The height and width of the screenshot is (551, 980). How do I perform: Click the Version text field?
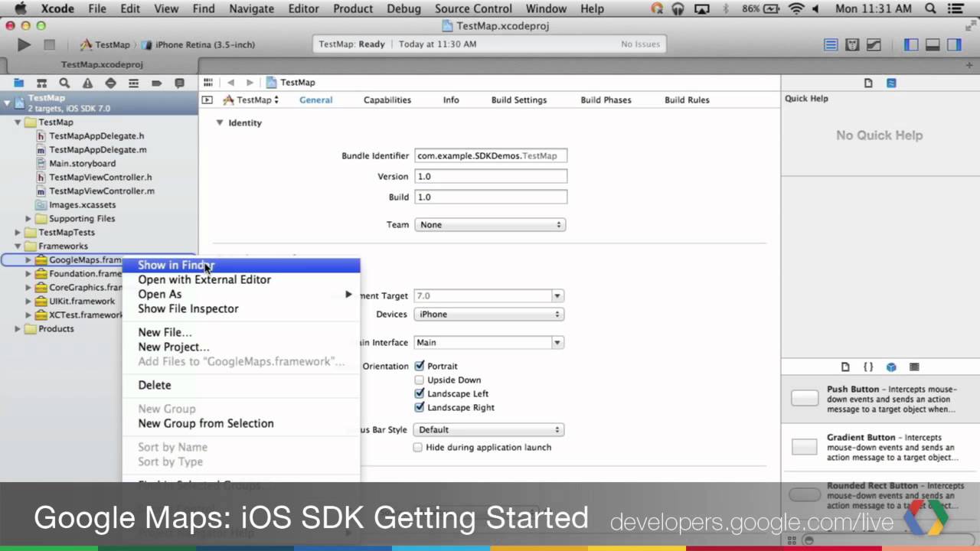click(x=491, y=176)
